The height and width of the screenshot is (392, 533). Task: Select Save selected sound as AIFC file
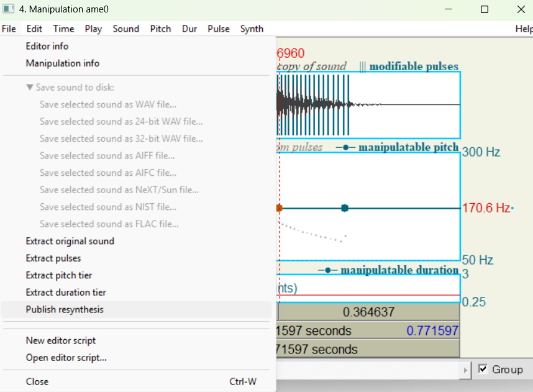click(x=136, y=173)
